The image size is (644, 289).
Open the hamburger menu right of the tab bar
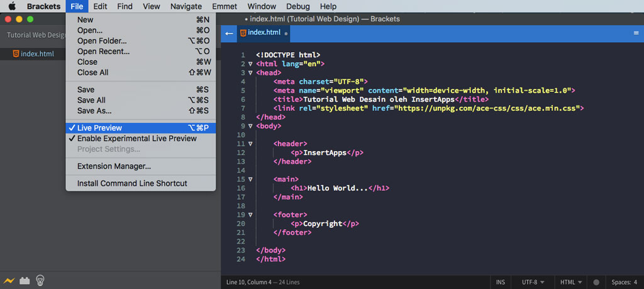point(636,33)
